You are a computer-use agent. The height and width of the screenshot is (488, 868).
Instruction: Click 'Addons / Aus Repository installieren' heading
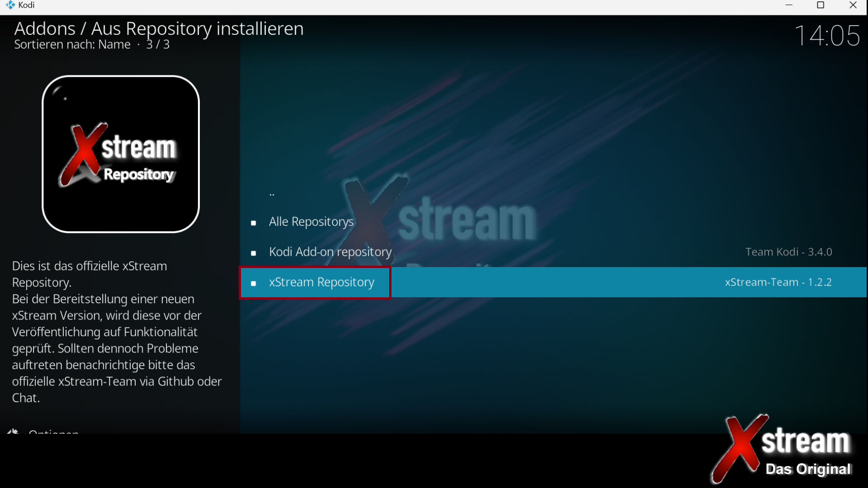(x=159, y=28)
